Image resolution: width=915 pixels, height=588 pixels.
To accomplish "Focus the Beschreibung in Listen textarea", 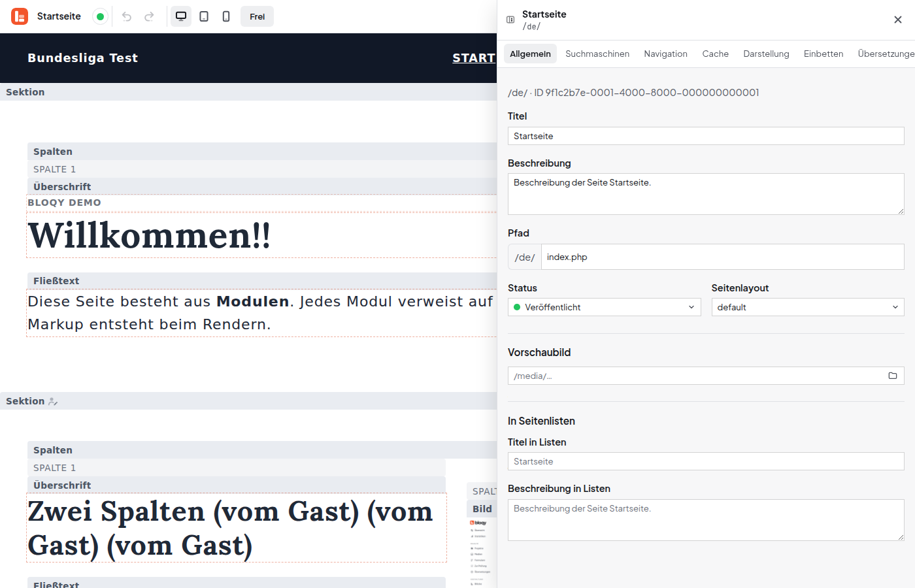I will 706,520.
